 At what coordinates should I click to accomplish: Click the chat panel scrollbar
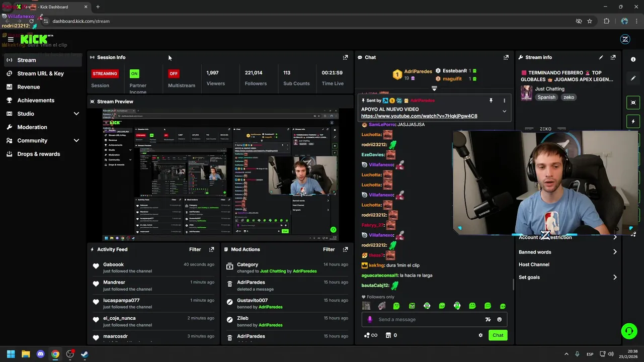point(513,285)
